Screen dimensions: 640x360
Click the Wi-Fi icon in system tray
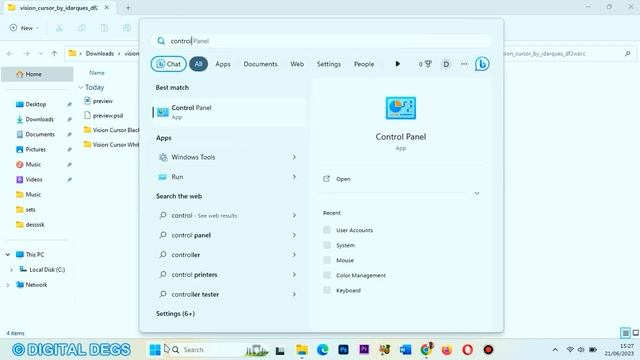570,350
